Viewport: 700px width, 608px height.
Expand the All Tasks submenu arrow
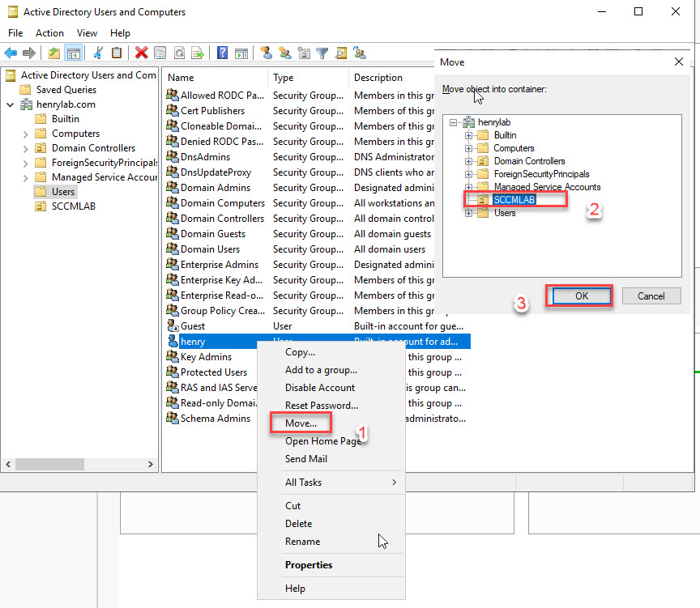[x=395, y=483]
